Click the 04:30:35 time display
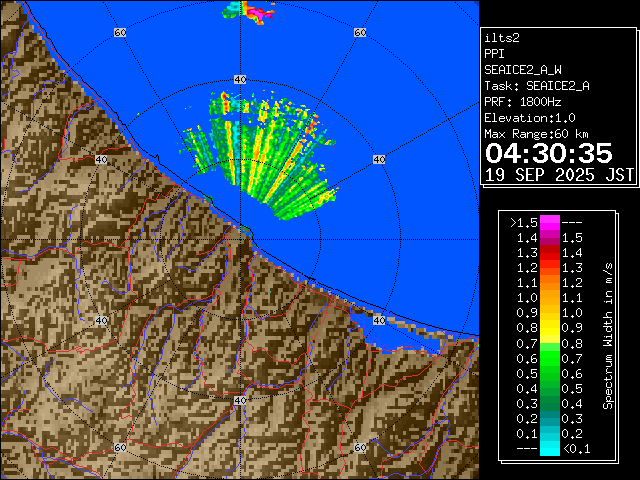Screen dimensions: 640x480 pyautogui.click(x=548, y=153)
